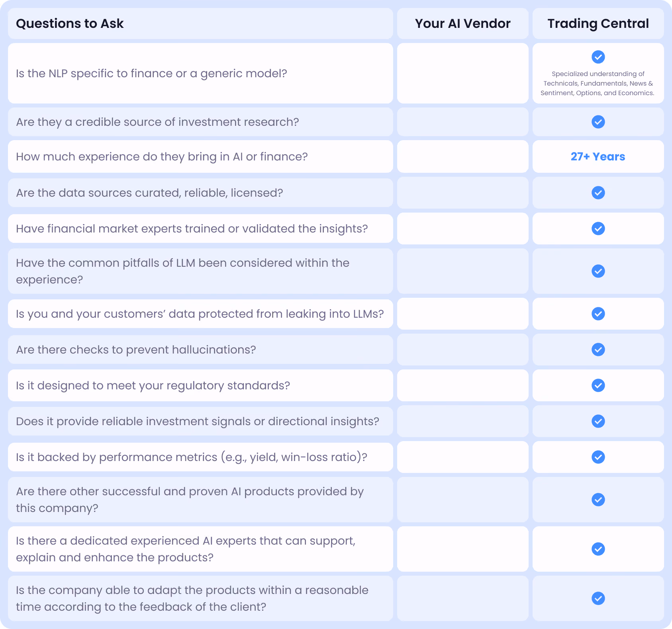Click checkmark beside credible source of investment research
Image resolution: width=672 pixels, height=629 pixels.
pyautogui.click(x=598, y=122)
